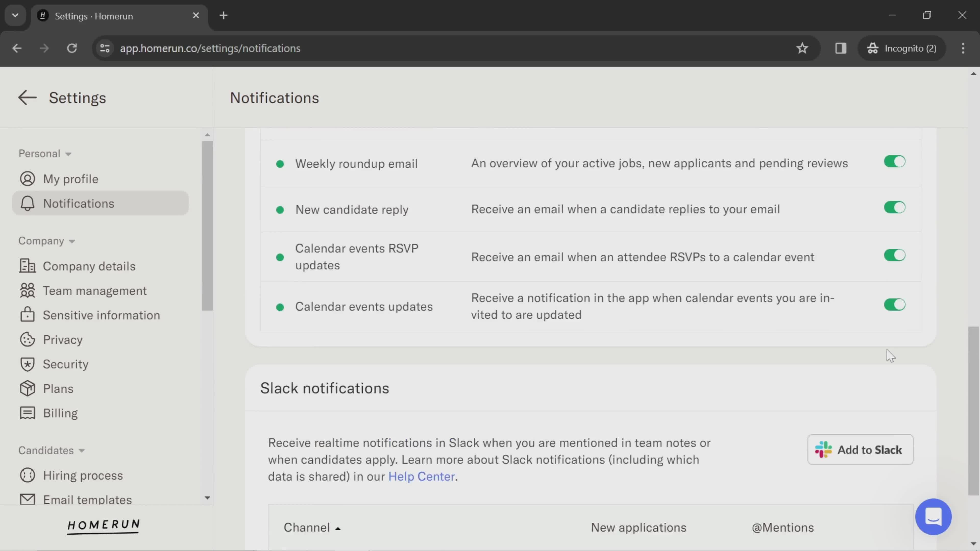
Task: Click the Billing receipt icon
Action: pos(27,413)
